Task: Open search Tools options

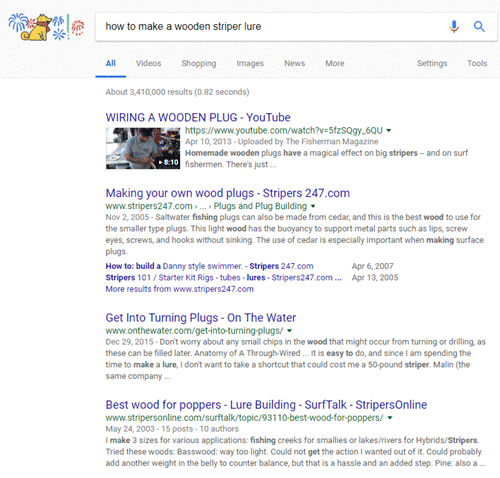Action: pos(477,63)
